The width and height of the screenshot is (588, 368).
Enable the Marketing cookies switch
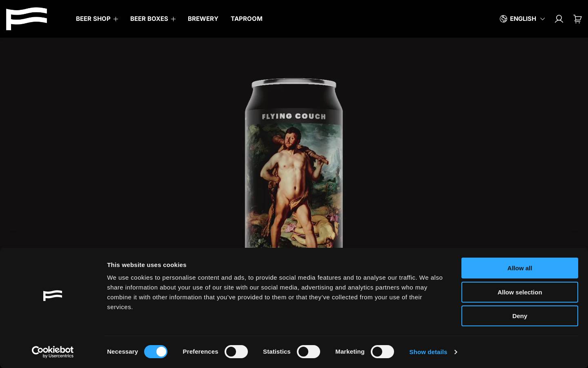pos(382,352)
